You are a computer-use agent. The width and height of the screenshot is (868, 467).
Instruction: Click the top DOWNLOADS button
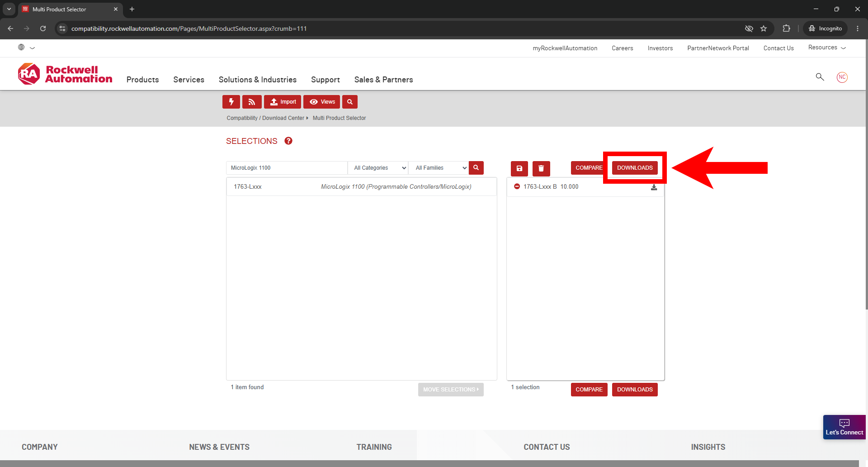click(x=635, y=168)
